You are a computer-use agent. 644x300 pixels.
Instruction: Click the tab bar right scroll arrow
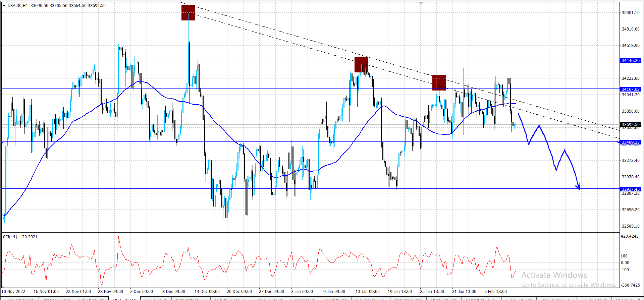pyautogui.click(x=640, y=298)
